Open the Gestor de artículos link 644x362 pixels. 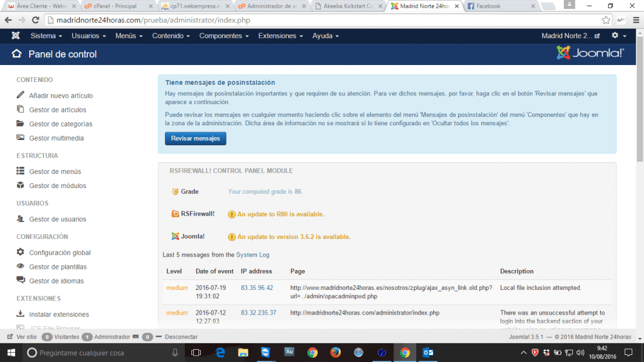tap(57, 110)
